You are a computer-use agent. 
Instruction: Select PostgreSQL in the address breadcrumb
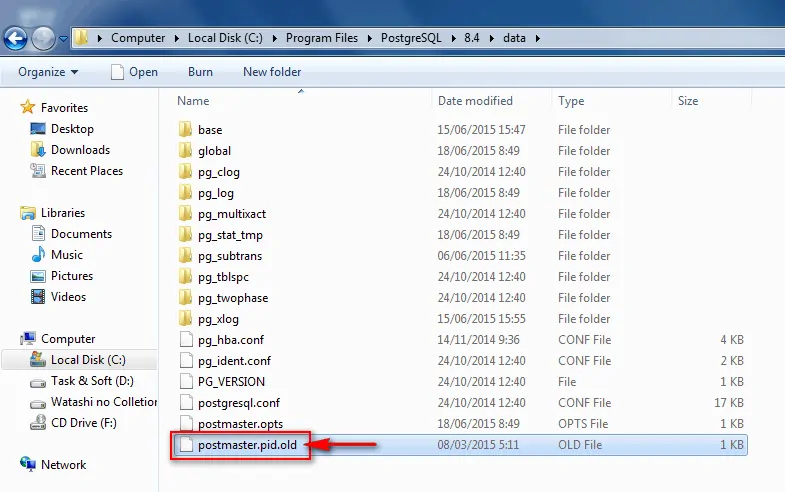[411, 38]
